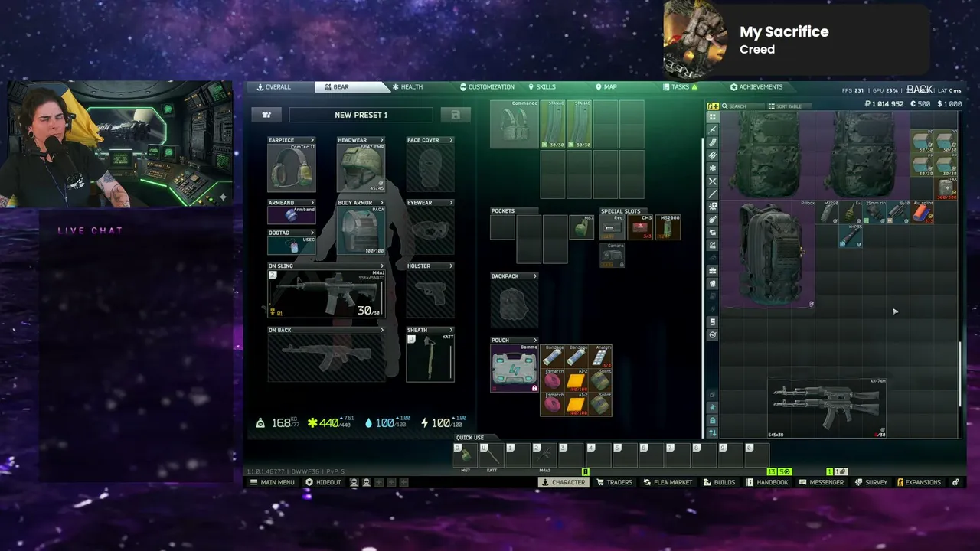Open settings gear in bottom bar
980x551 pixels.
click(955, 482)
